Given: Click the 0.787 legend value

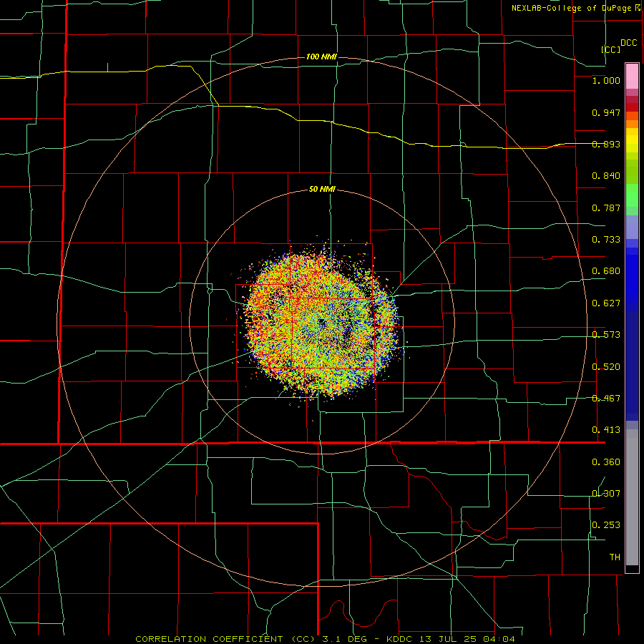Looking at the screenshot, I should point(606,208).
